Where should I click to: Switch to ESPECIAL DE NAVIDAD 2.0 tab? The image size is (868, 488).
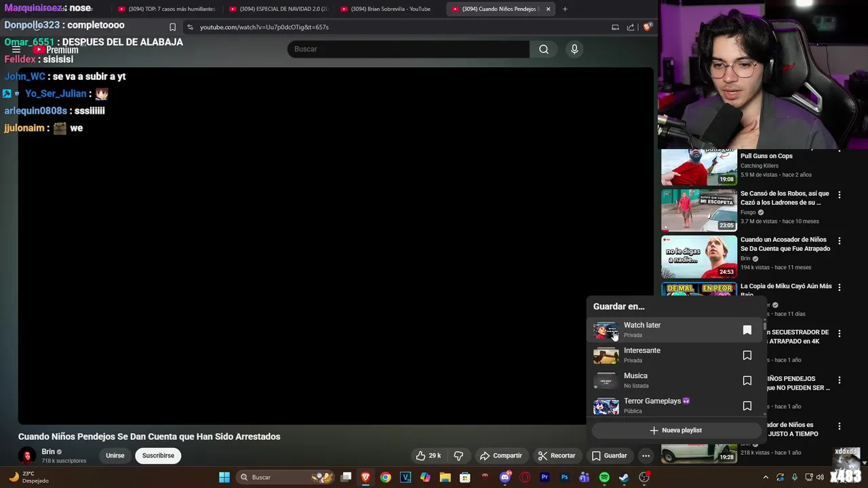point(278,9)
